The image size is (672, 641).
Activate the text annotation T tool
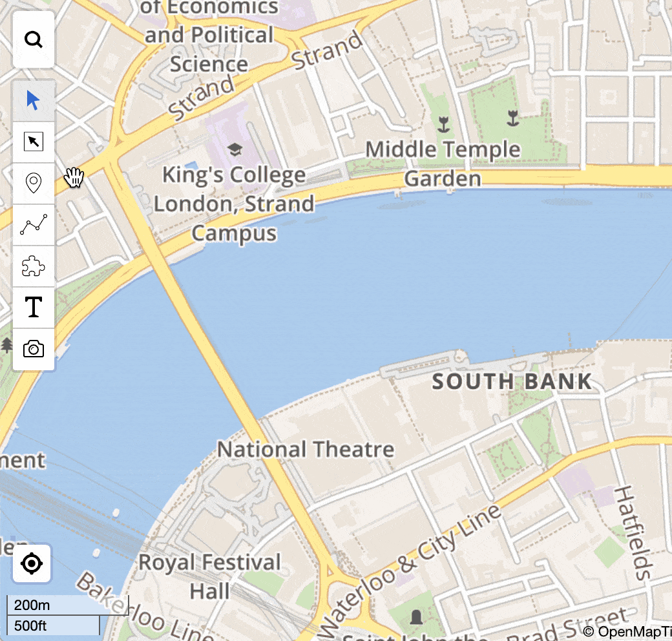[x=34, y=307]
